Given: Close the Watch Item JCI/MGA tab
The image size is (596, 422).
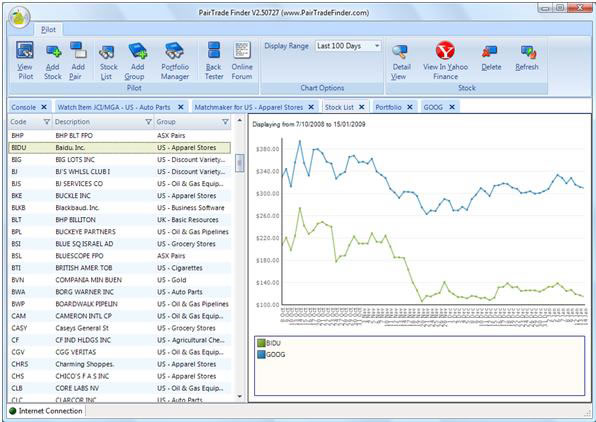Looking at the screenshot, I should 181,107.
